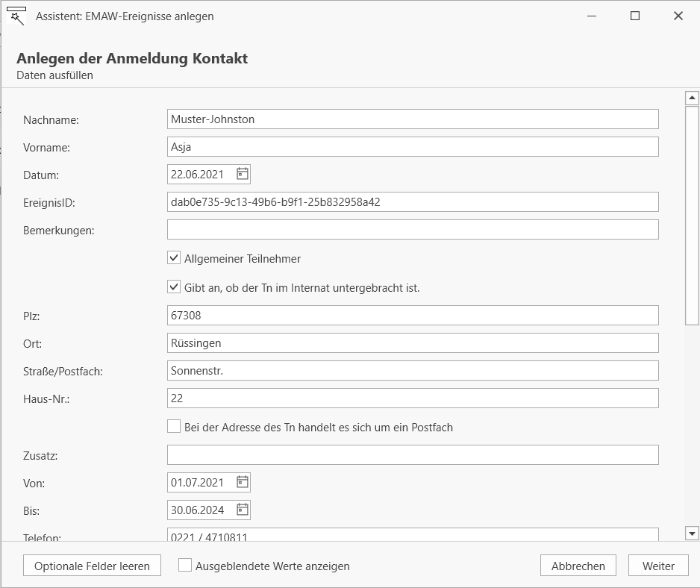Click the wizard wand icon in title bar

click(x=16, y=16)
